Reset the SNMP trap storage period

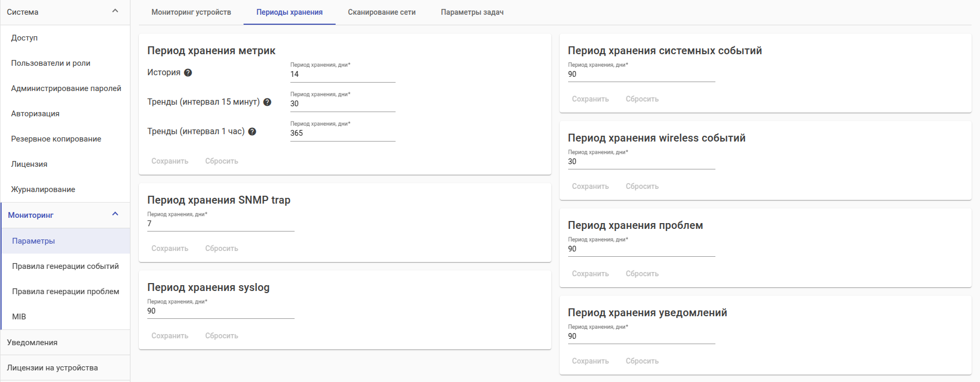[221, 248]
